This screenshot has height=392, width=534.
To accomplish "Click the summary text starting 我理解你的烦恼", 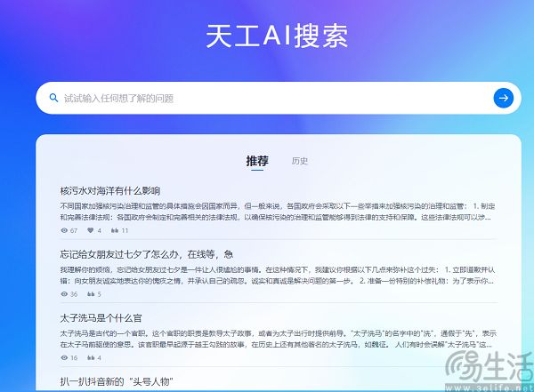I will pos(278,276).
